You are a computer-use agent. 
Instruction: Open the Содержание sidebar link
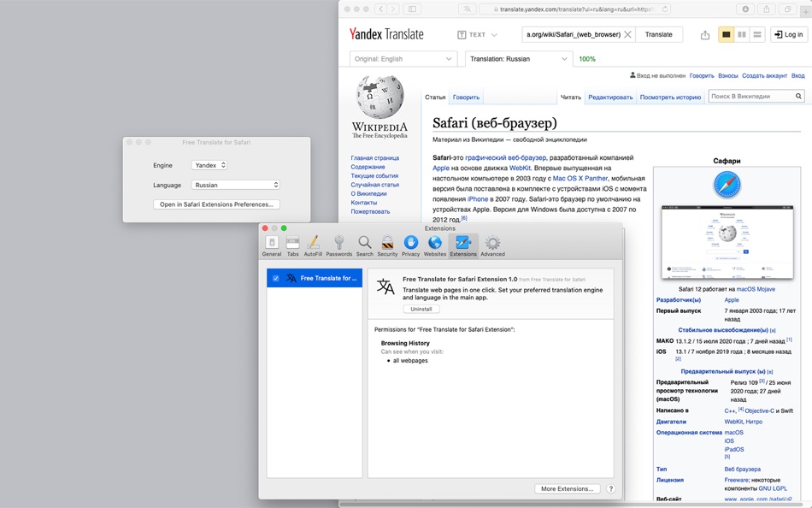tap(368, 167)
